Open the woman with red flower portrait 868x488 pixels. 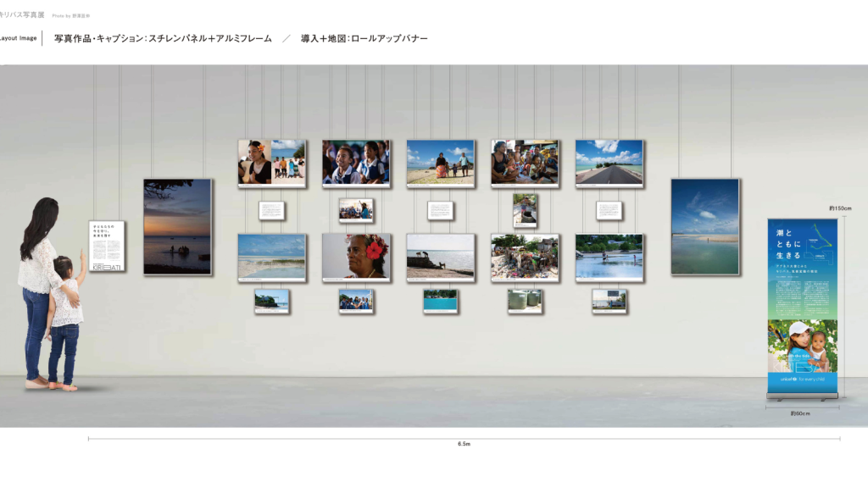point(356,256)
